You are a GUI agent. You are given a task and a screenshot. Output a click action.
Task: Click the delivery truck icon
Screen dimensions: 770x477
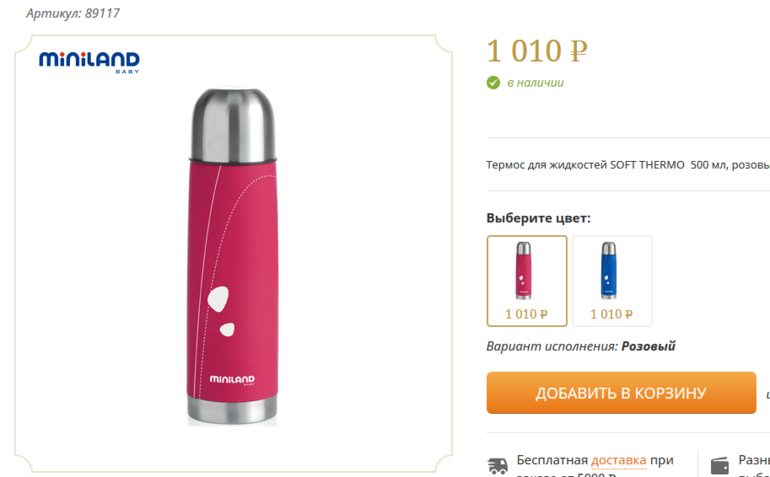497,465
